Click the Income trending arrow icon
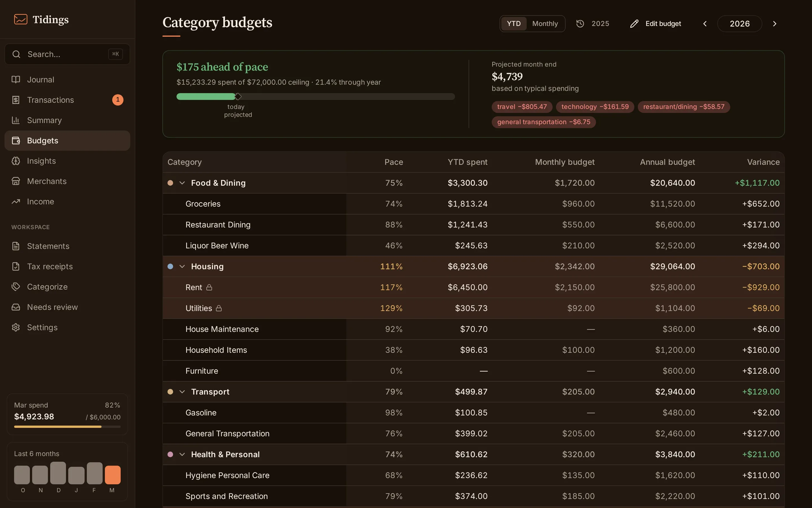 [16, 202]
